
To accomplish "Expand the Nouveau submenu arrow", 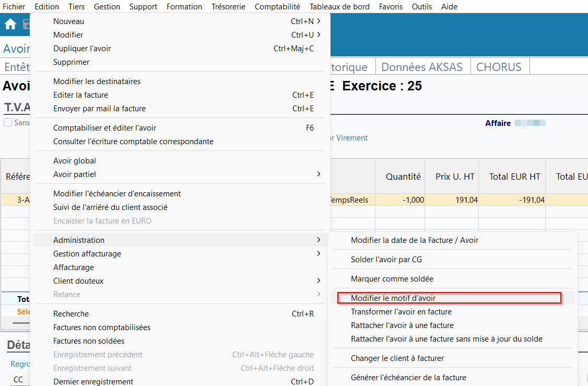I will [x=319, y=21].
